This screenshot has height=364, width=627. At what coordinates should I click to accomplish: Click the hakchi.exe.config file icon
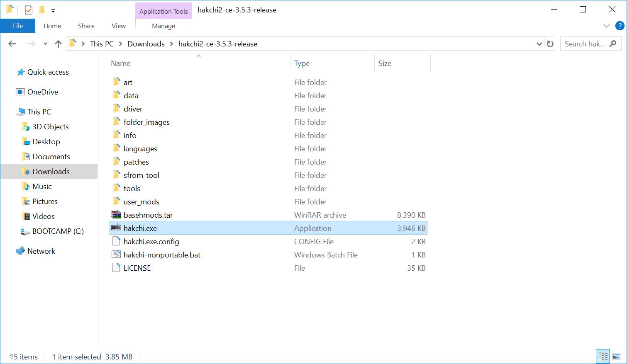point(116,241)
